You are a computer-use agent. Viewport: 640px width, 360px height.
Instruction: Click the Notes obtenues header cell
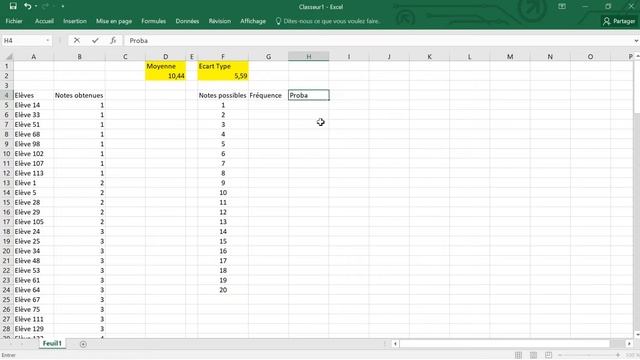(x=79, y=95)
